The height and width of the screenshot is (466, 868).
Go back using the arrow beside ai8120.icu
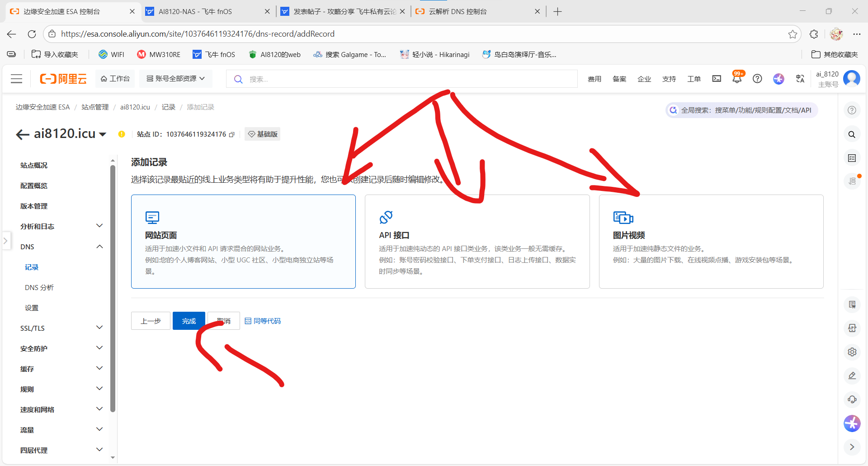click(x=23, y=134)
